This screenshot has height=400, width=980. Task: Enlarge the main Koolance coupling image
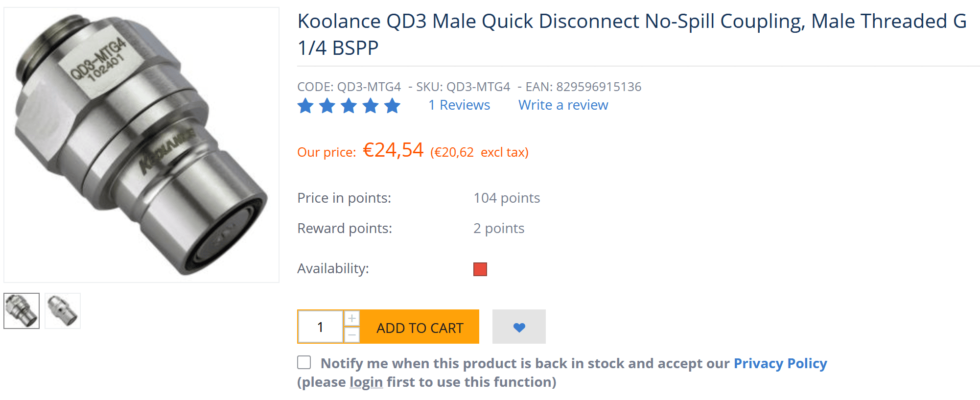pos(141,145)
